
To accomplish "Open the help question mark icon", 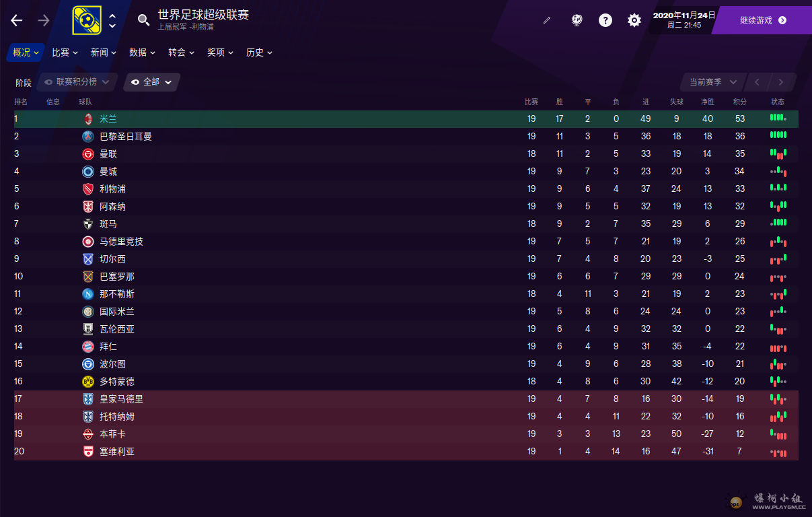I will click(605, 20).
